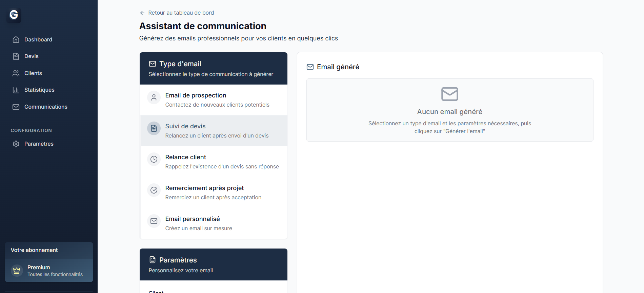Select the Email personnalisé type
Screen dimensions: 644x293
(x=214, y=223)
